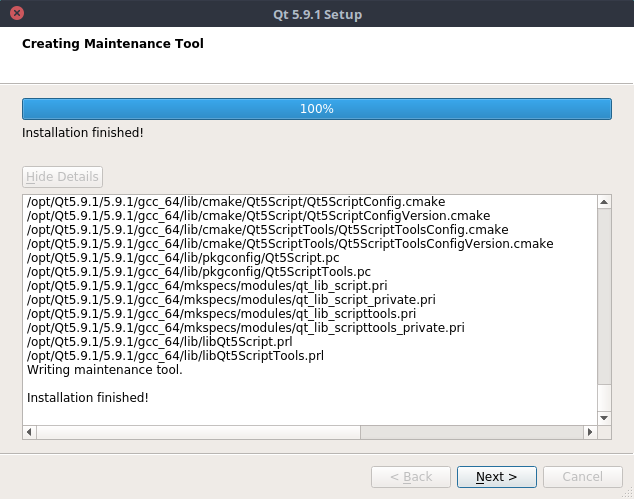634x499 pixels.
Task: Close the Qt 5.9.1 Setup window
Action: (x=17, y=14)
